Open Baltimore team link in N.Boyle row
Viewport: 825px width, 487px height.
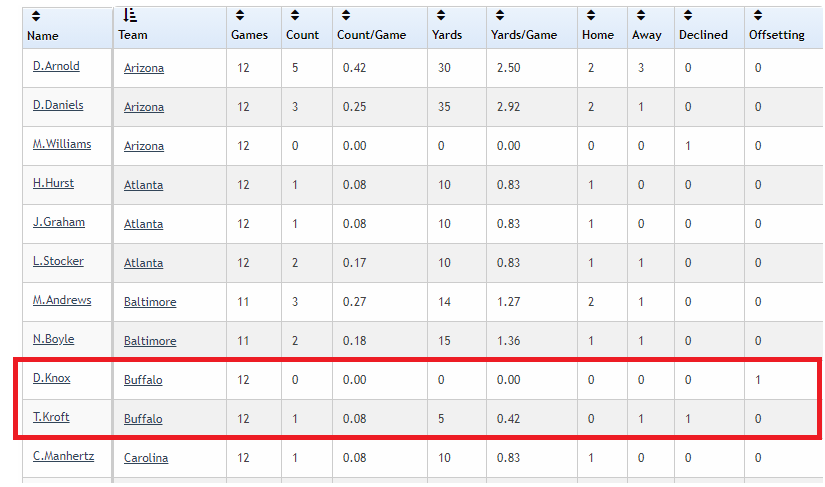pos(150,341)
